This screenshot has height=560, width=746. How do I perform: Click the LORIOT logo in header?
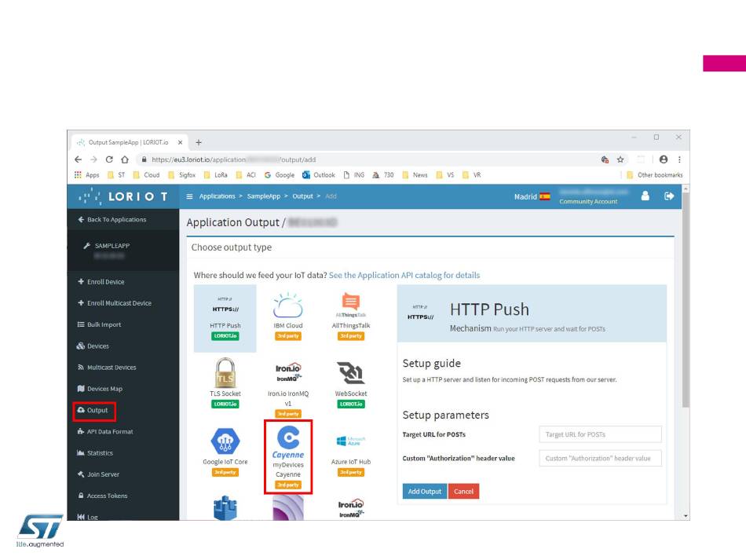pyautogui.click(x=123, y=196)
